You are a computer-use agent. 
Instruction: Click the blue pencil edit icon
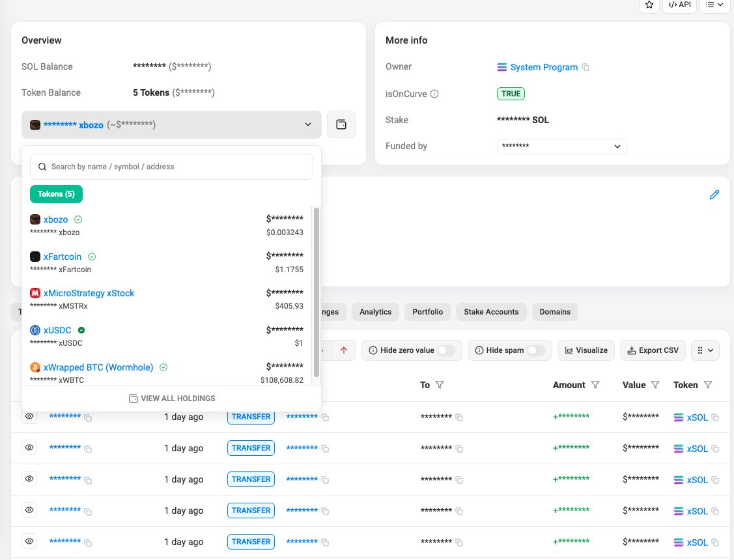(714, 195)
